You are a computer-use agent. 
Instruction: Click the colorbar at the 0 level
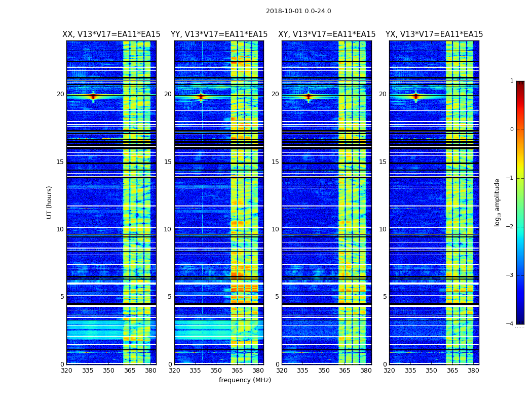click(520, 130)
